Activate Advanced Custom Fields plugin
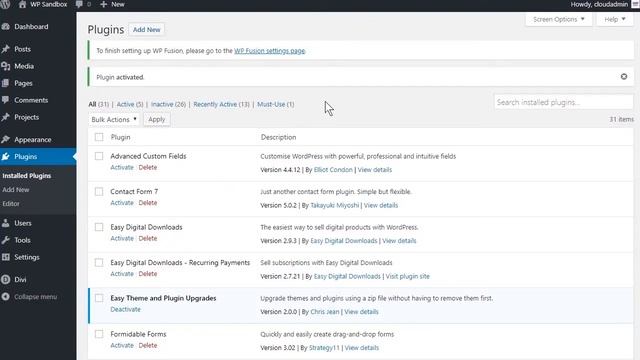This screenshot has height=360, width=640. tap(122, 167)
